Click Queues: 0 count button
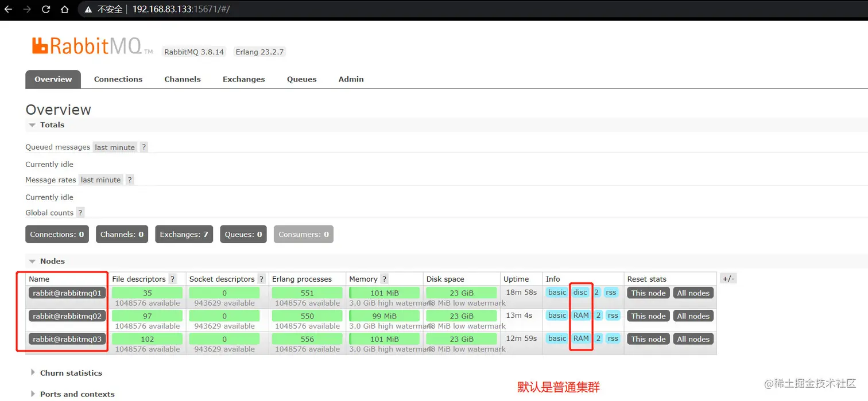 tap(243, 234)
